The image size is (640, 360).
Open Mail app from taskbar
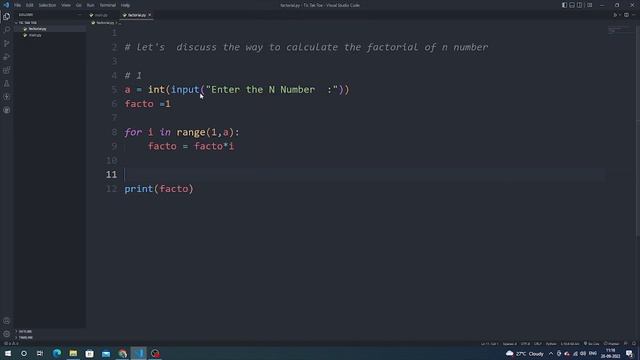pyautogui.click(x=106, y=353)
